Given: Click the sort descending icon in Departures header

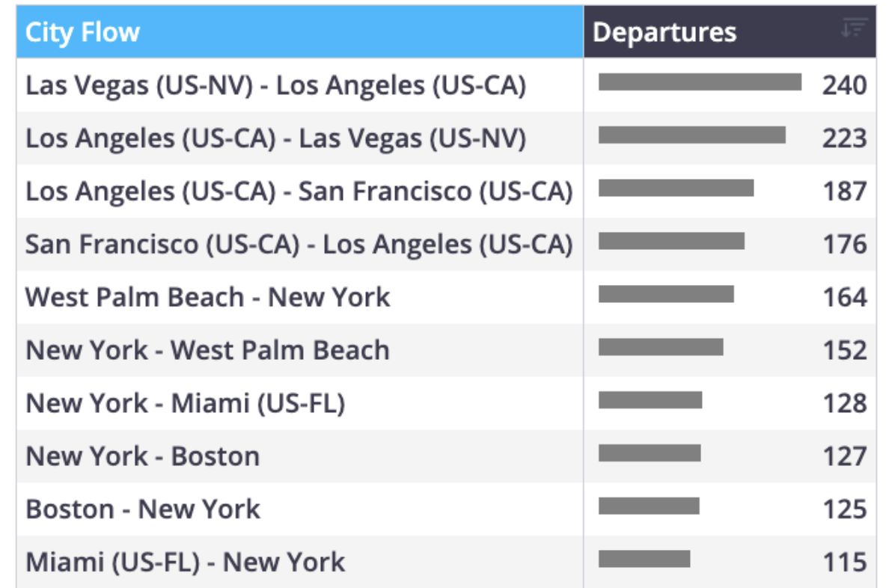Looking at the screenshot, I should click(854, 28).
